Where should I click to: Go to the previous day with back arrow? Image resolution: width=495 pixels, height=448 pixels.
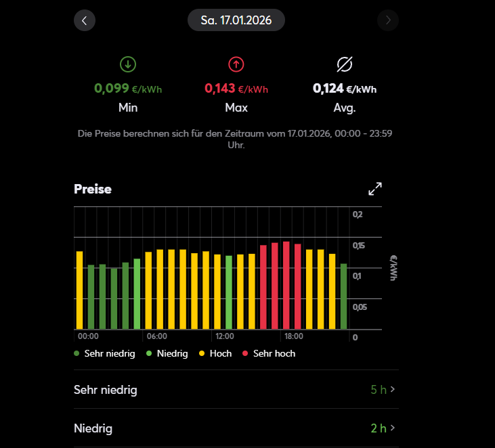coord(85,20)
